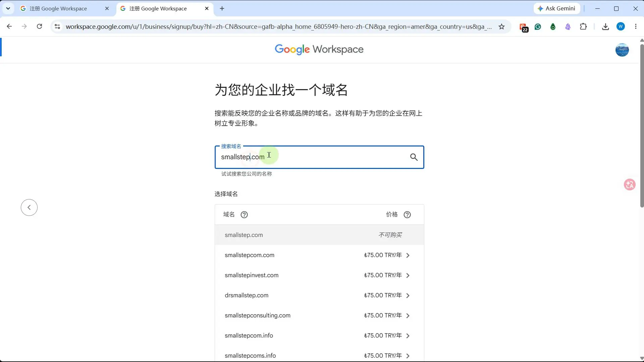Expand smallstepconsulting.com row chevron
Image resolution: width=644 pixels, height=362 pixels.
point(408,316)
